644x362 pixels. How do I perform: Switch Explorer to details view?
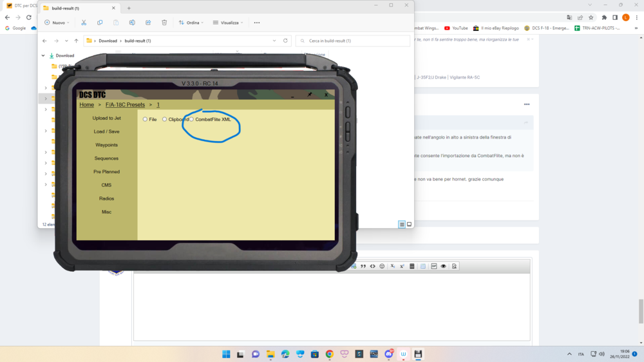402,224
